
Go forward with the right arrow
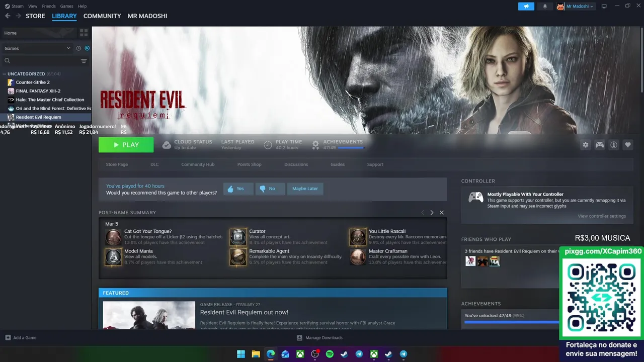[18, 16]
